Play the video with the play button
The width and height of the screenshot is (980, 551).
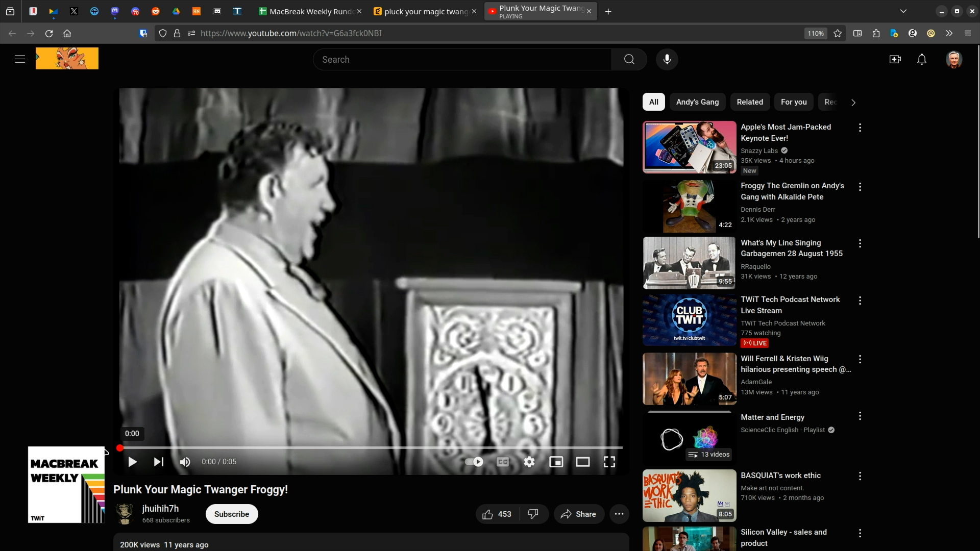pyautogui.click(x=132, y=462)
